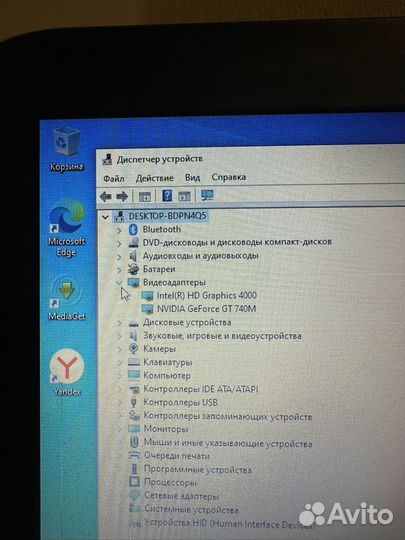The width and height of the screenshot is (405, 540).
Task: Select the Мониторы category
Action: tap(166, 429)
